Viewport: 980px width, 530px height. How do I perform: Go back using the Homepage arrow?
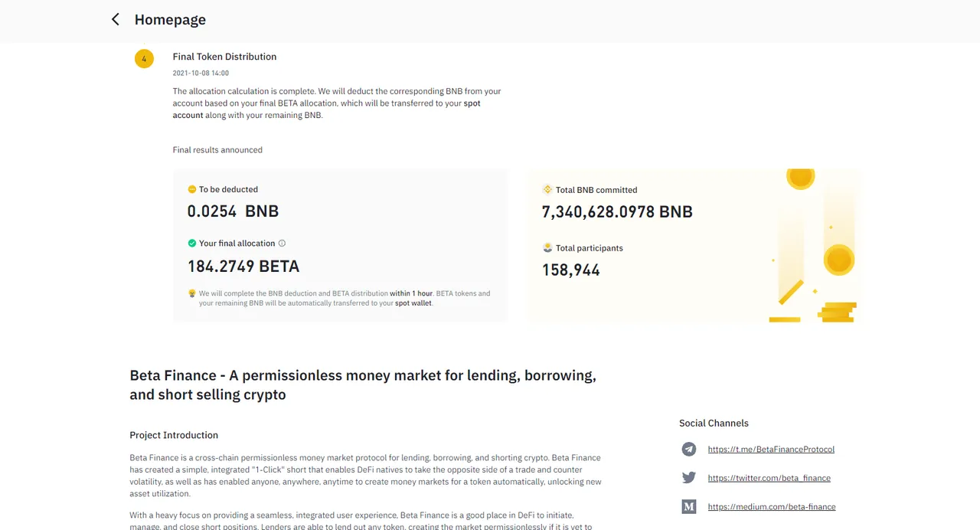click(116, 19)
